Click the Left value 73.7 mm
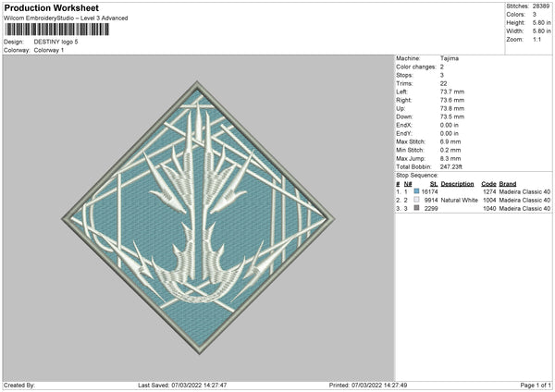 (452, 92)
